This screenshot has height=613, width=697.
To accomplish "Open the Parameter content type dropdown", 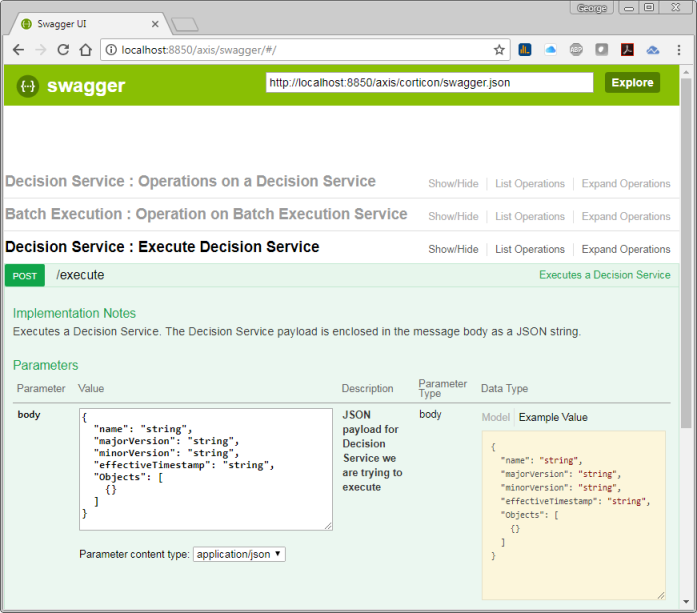I will [239, 554].
